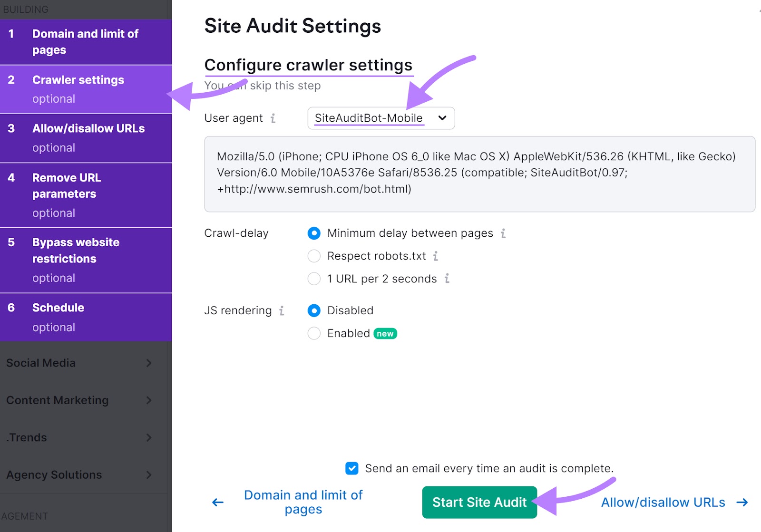This screenshot has height=532, width=761.
Task: Enable JS rendering
Action: [x=314, y=333]
